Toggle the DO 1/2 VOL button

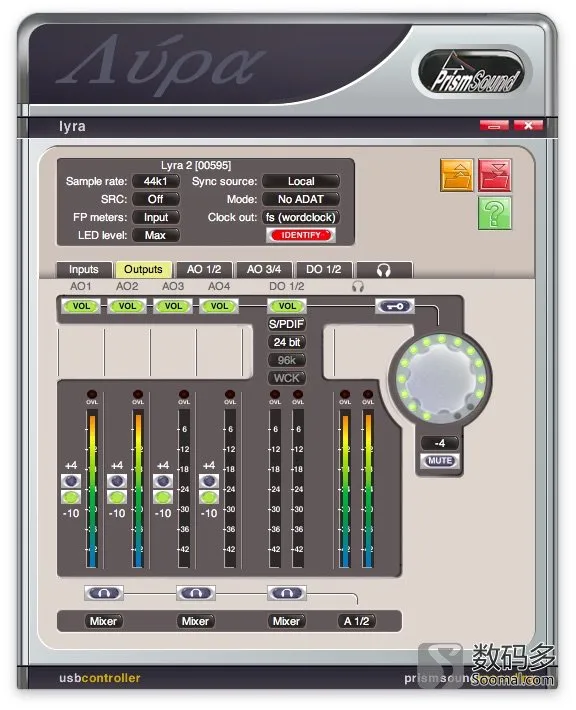pyautogui.click(x=287, y=306)
